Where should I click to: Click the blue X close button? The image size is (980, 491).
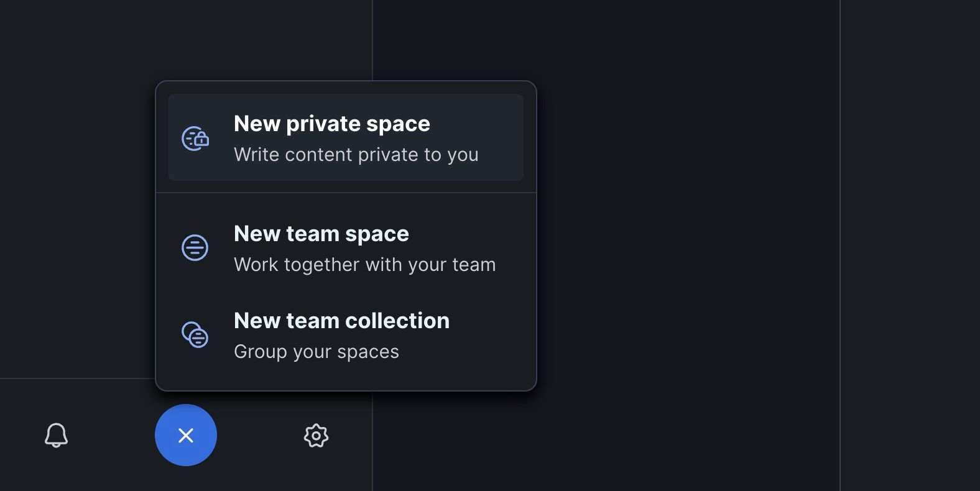click(186, 435)
